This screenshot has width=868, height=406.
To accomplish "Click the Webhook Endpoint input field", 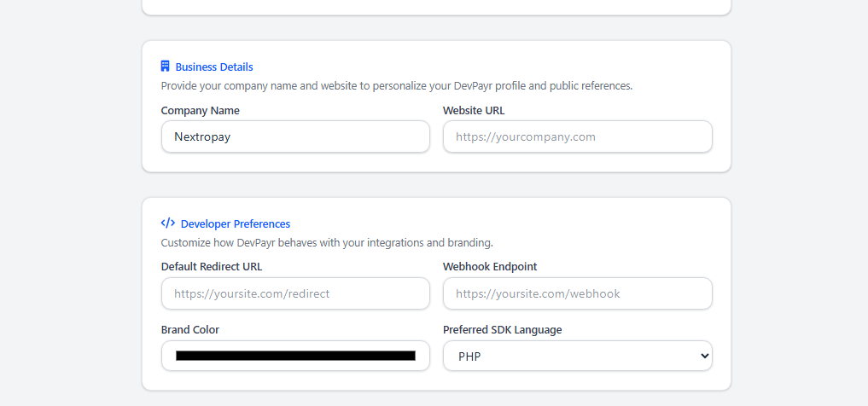I will pyautogui.click(x=577, y=293).
